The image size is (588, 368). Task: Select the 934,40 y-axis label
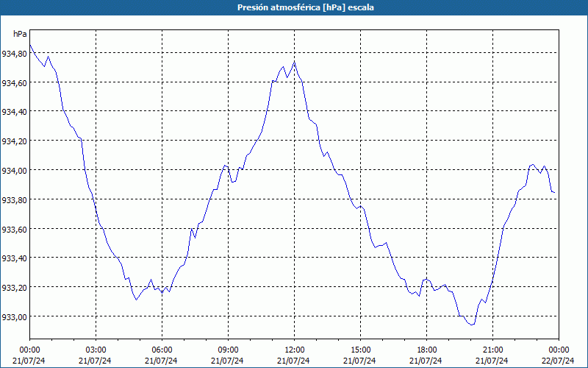click(15, 113)
